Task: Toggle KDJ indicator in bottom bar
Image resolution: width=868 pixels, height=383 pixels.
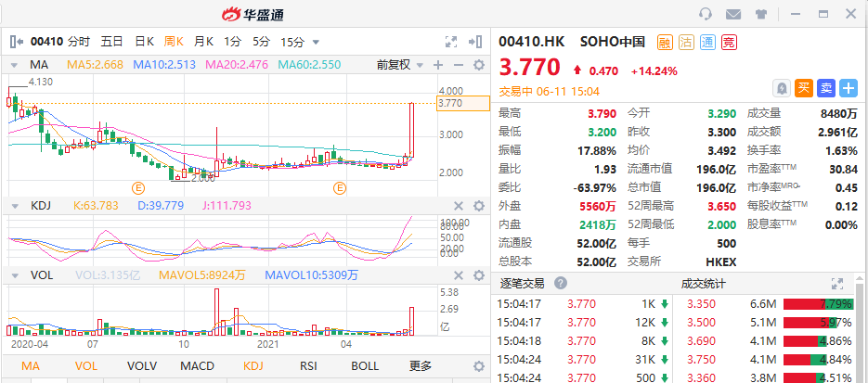Action: (x=253, y=366)
